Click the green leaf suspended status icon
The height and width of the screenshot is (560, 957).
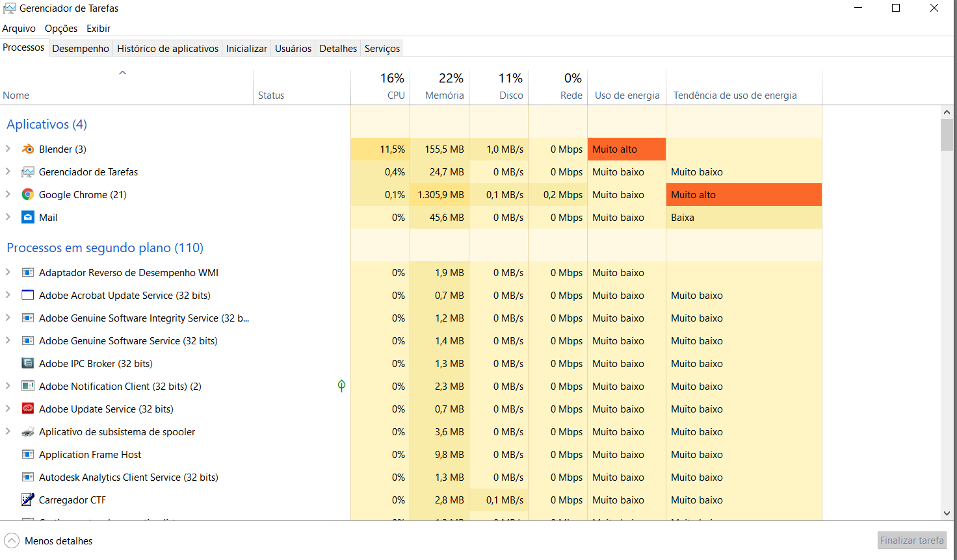341,386
